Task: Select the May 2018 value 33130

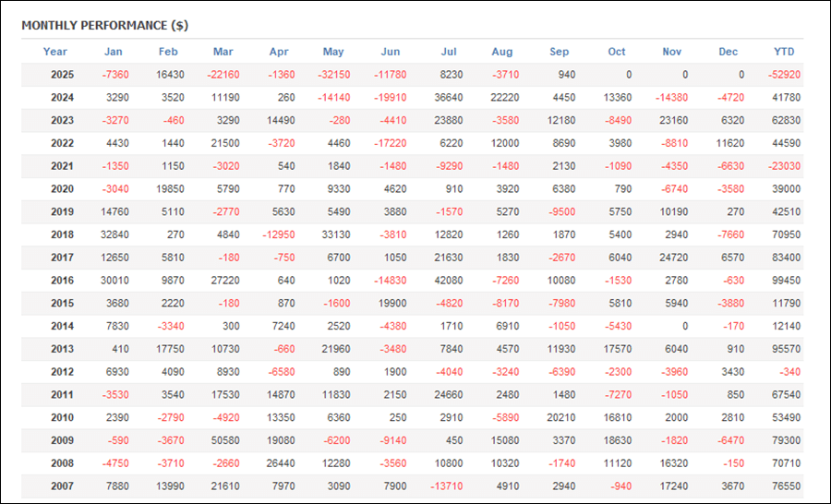Action: (337, 234)
